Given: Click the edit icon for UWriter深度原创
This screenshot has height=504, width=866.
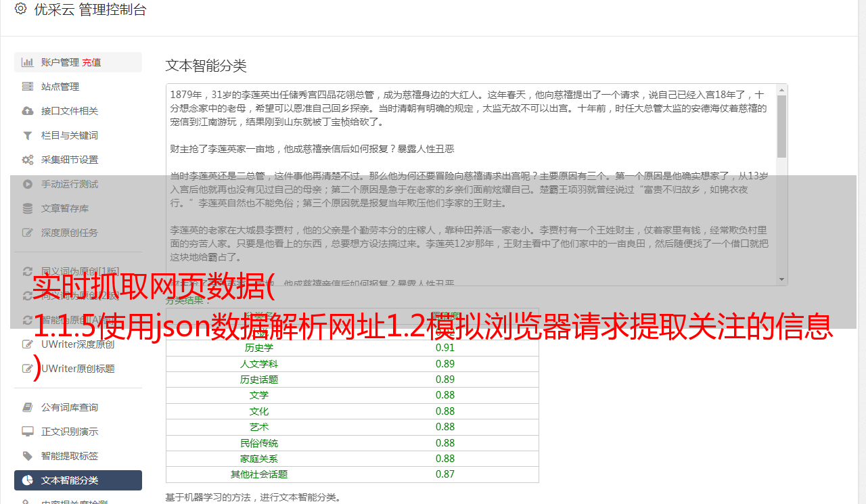Looking at the screenshot, I should (28, 344).
